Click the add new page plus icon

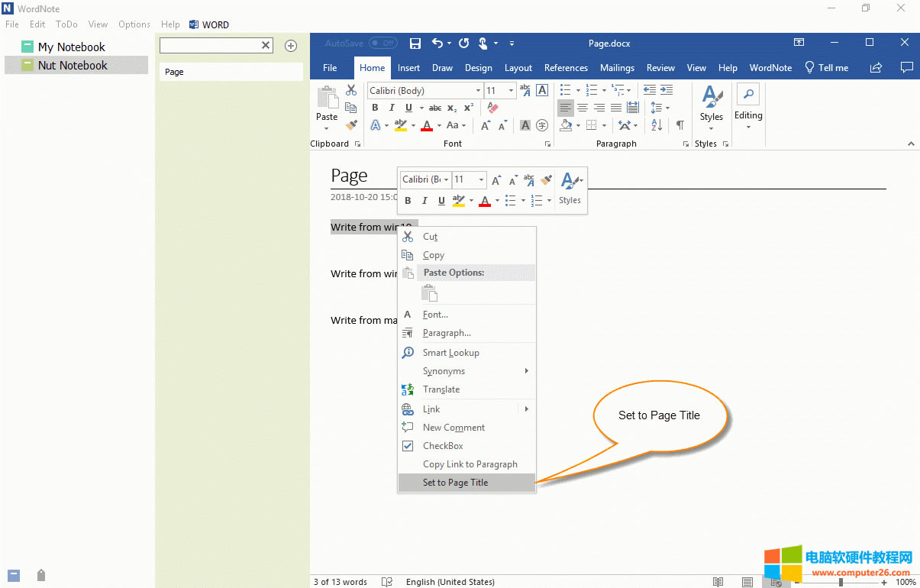pos(291,46)
